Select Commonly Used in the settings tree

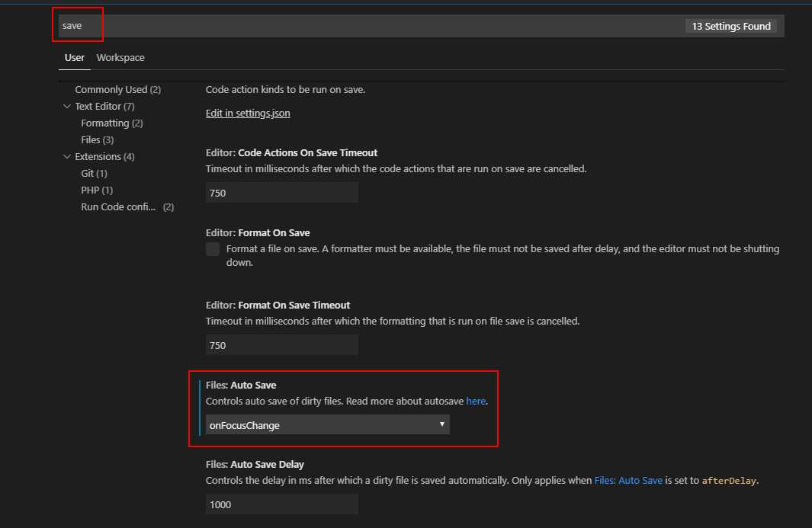[117, 90]
